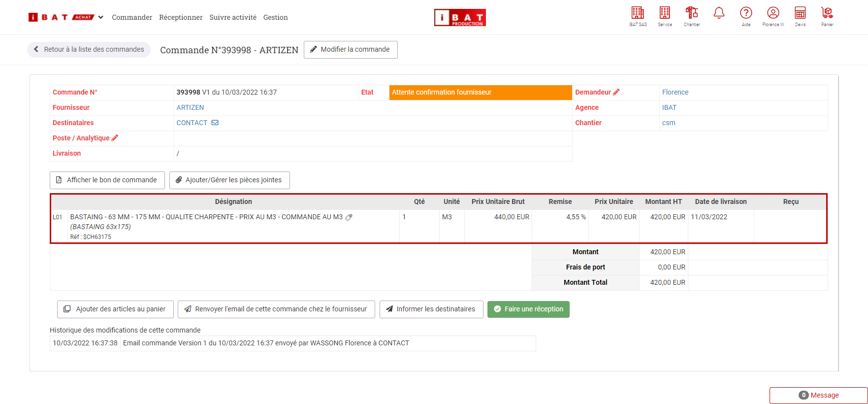The width and height of the screenshot is (868, 404).
Task: Open the Aide help icon
Action: 746,13
